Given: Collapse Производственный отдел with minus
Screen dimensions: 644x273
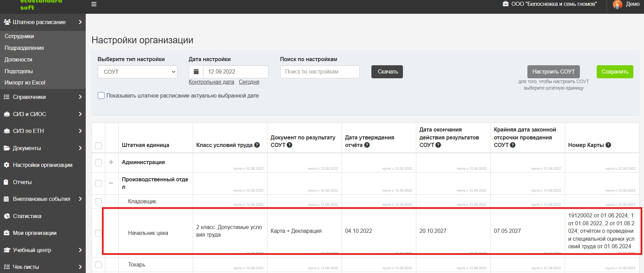Looking at the screenshot, I should point(111,183).
